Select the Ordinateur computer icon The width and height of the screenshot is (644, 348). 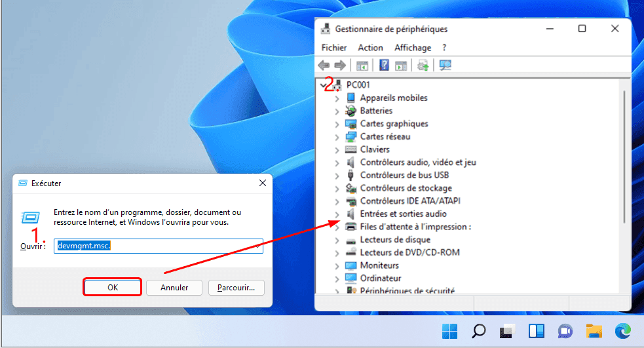350,278
